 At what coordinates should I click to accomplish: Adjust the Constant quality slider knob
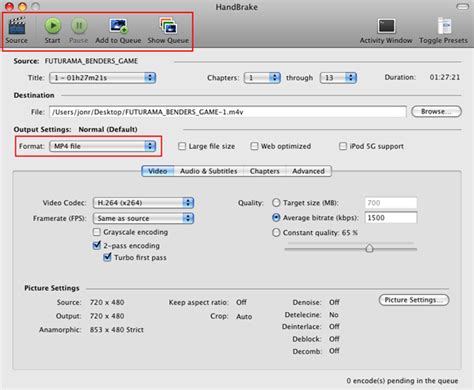click(x=369, y=248)
